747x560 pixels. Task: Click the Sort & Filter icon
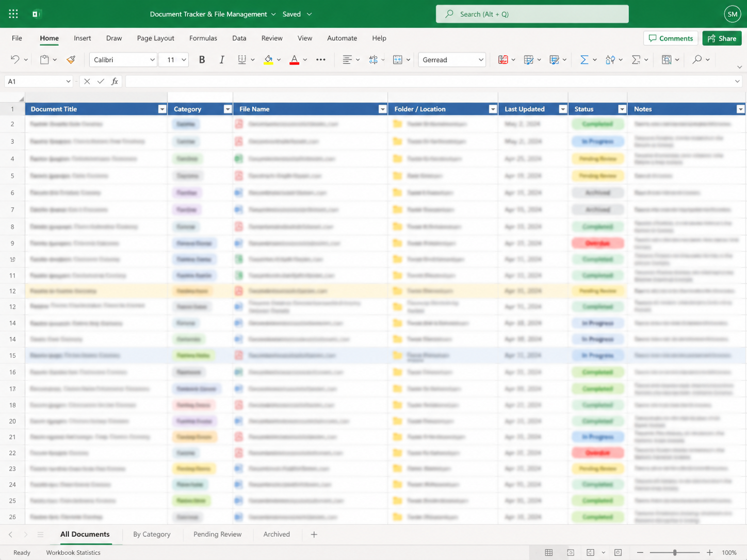pyautogui.click(x=610, y=60)
